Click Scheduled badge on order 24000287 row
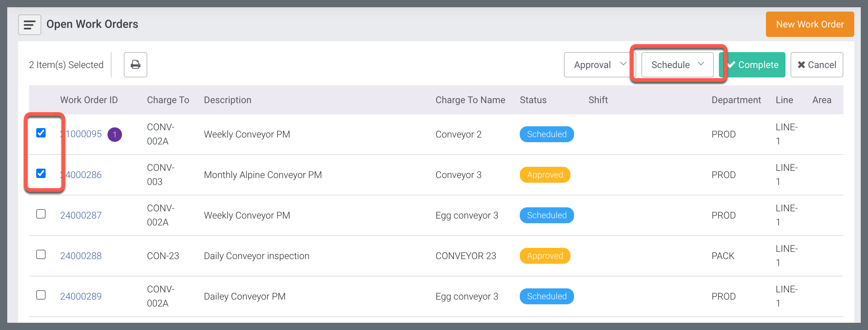The width and height of the screenshot is (868, 330). (x=547, y=215)
